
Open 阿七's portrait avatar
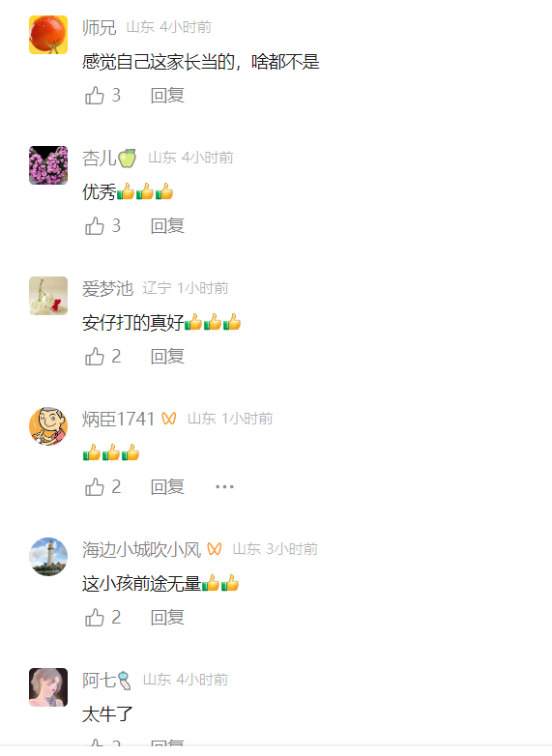48,687
